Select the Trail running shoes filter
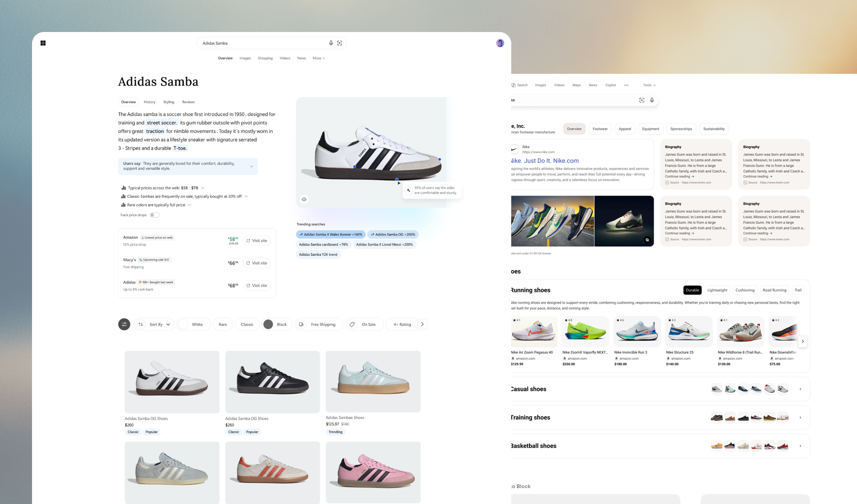857x504 pixels. tap(798, 290)
